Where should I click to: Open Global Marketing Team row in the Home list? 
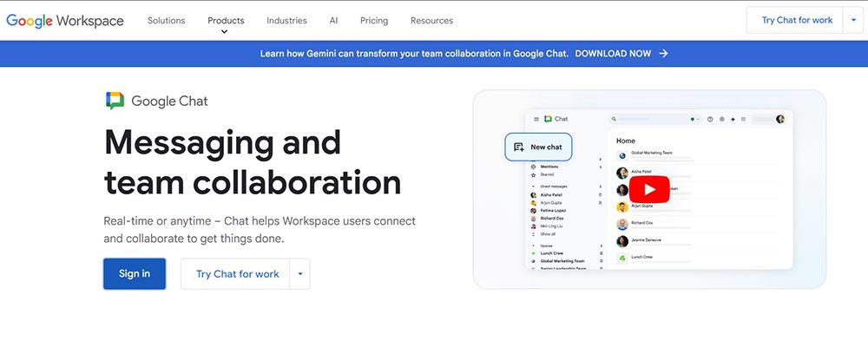point(698,156)
